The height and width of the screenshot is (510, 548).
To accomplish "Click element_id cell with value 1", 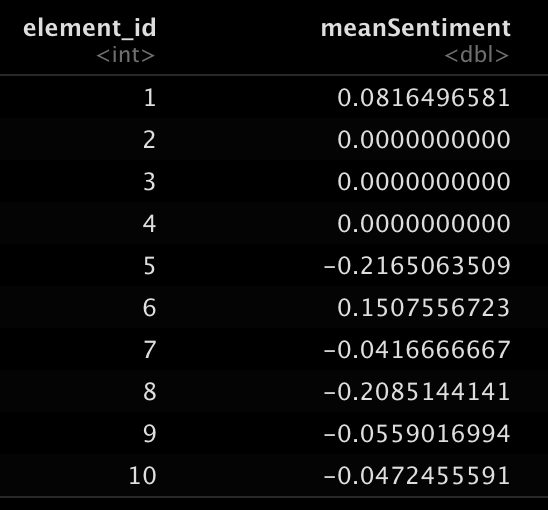I will [x=150, y=98].
